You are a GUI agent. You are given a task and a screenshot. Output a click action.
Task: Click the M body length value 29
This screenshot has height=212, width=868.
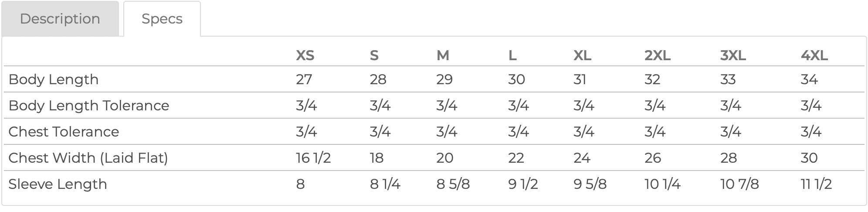(444, 79)
